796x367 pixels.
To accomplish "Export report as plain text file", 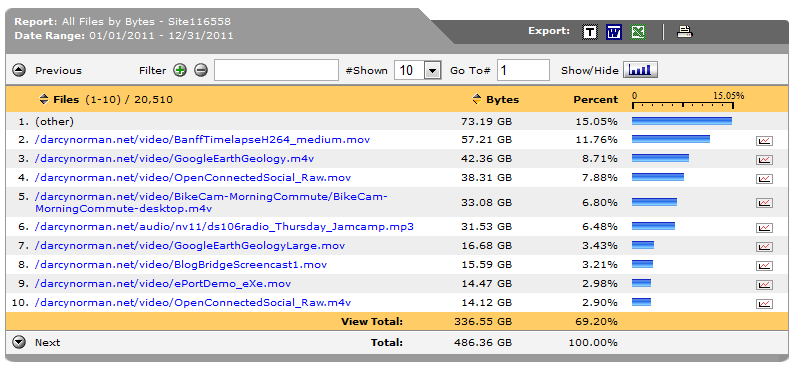I will (x=589, y=32).
